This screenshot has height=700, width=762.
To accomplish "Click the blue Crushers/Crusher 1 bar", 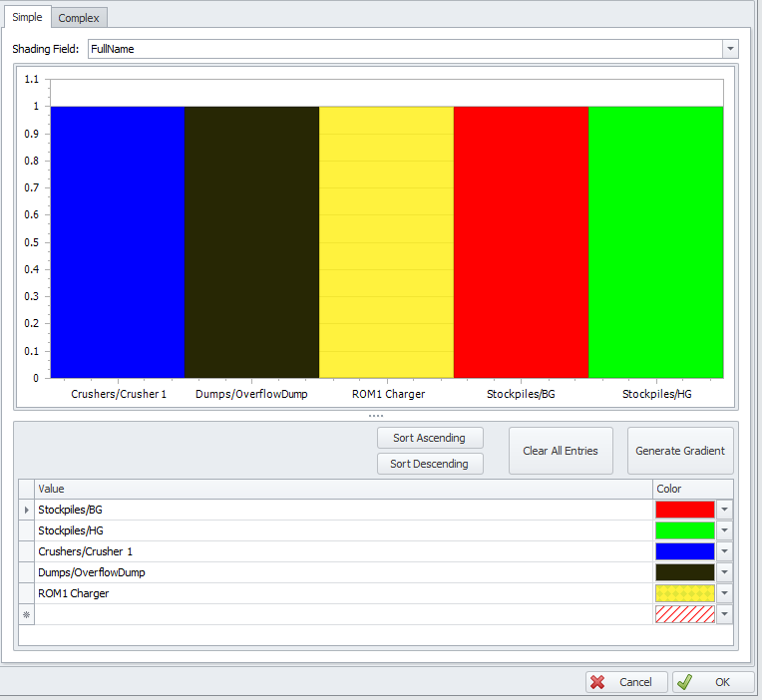I will tap(118, 242).
